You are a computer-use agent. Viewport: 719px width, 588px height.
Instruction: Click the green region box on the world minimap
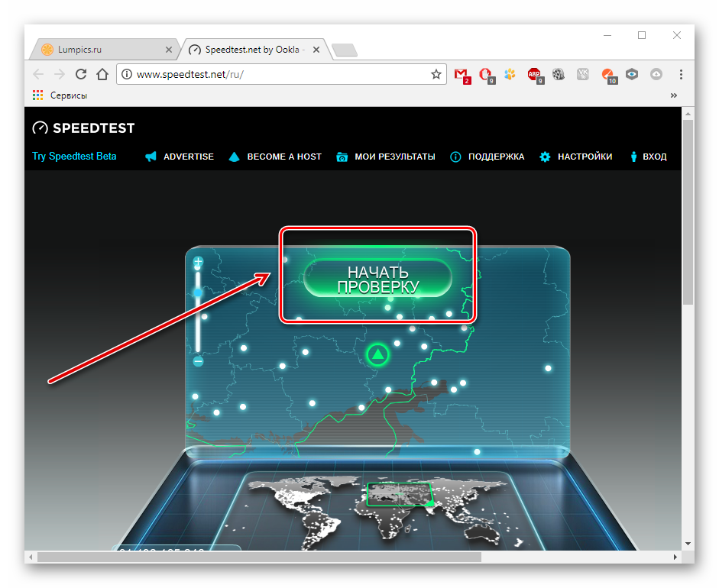coord(400,494)
